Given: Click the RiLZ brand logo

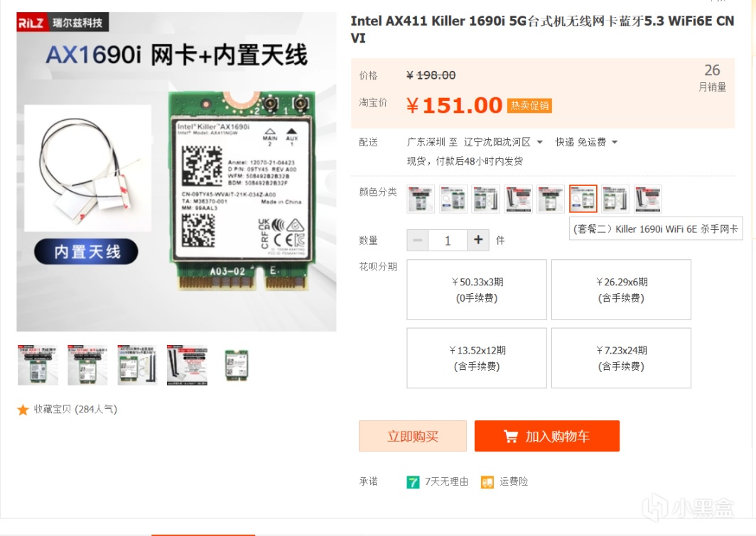Looking at the screenshot, I should tap(31, 22).
